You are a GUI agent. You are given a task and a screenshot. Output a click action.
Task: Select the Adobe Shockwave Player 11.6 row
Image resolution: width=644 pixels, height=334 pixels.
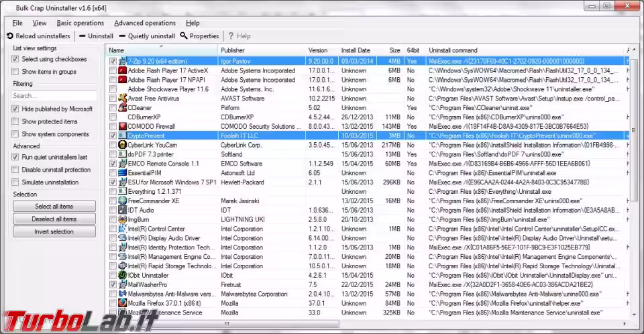pyautogui.click(x=367, y=89)
